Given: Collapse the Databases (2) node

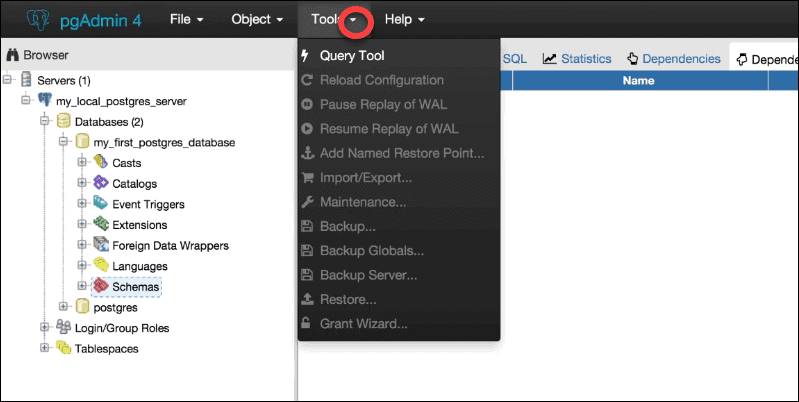Looking at the screenshot, I should click(44, 121).
